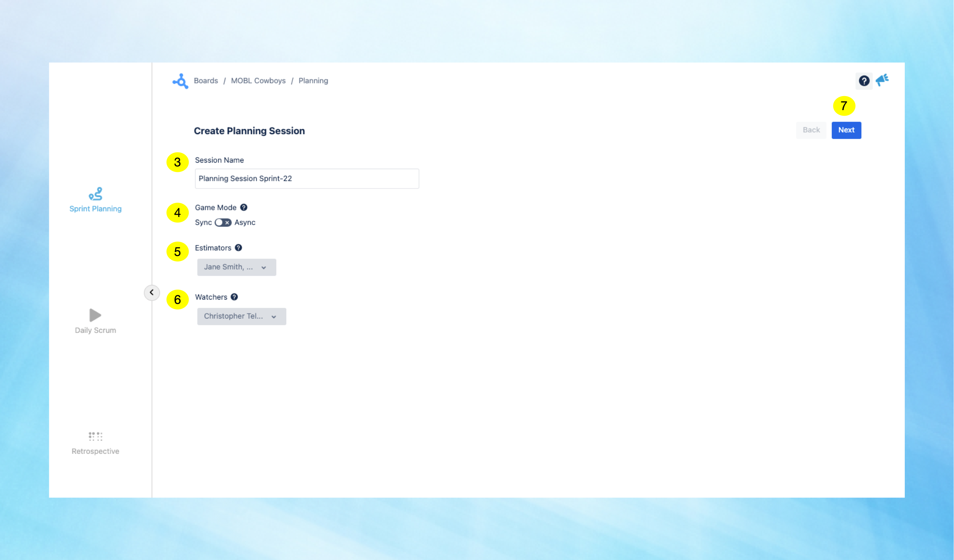Click the Daily Scrum play icon
The height and width of the screenshot is (560, 954).
coord(95,315)
